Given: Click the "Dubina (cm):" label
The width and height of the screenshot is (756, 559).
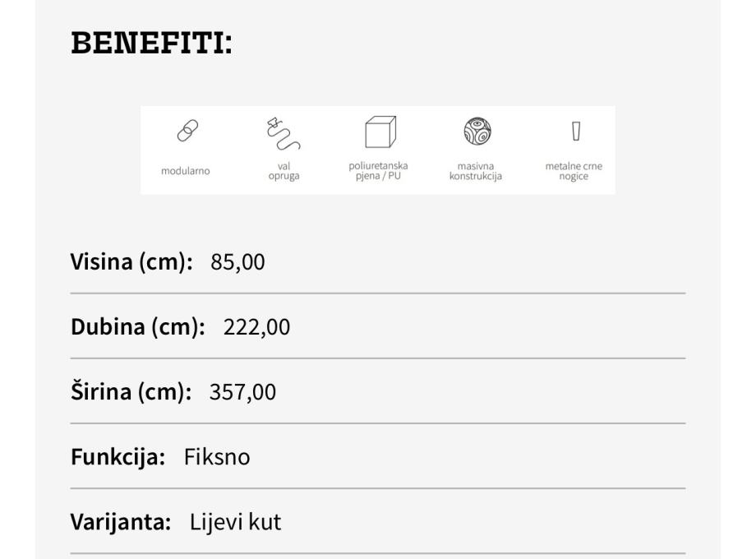Looking at the screenshot, I should tap(138, 328).
